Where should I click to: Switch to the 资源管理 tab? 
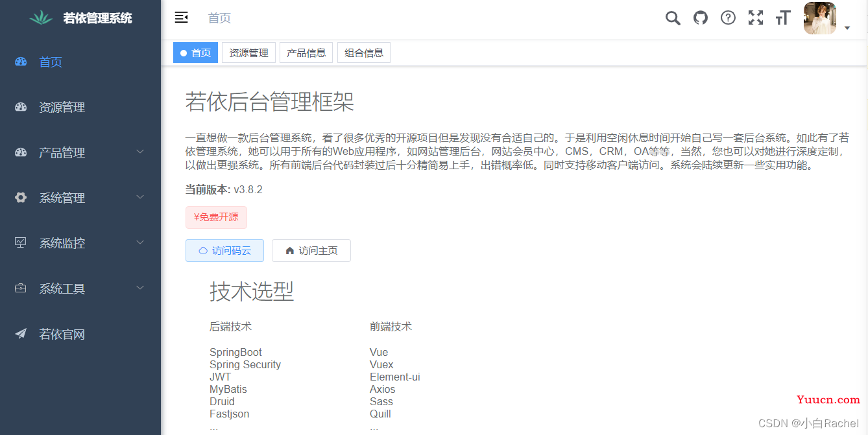(x=249, y=53)
